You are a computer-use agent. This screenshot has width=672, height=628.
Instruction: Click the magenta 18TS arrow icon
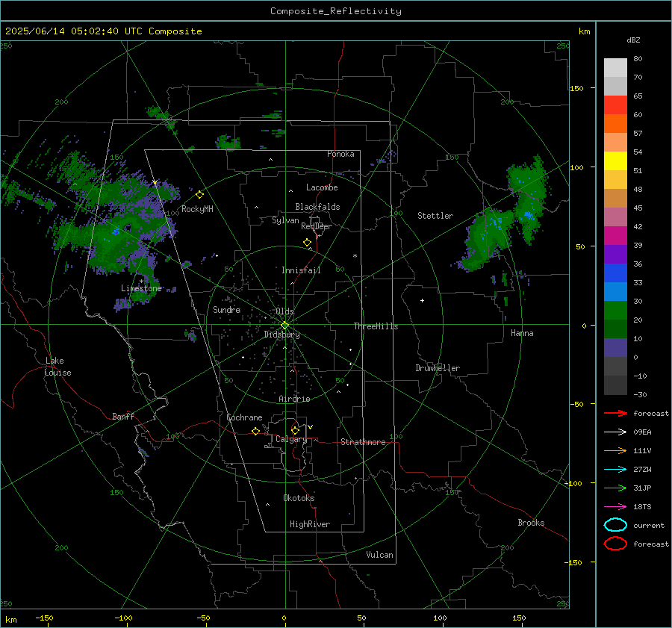(615, 507)
